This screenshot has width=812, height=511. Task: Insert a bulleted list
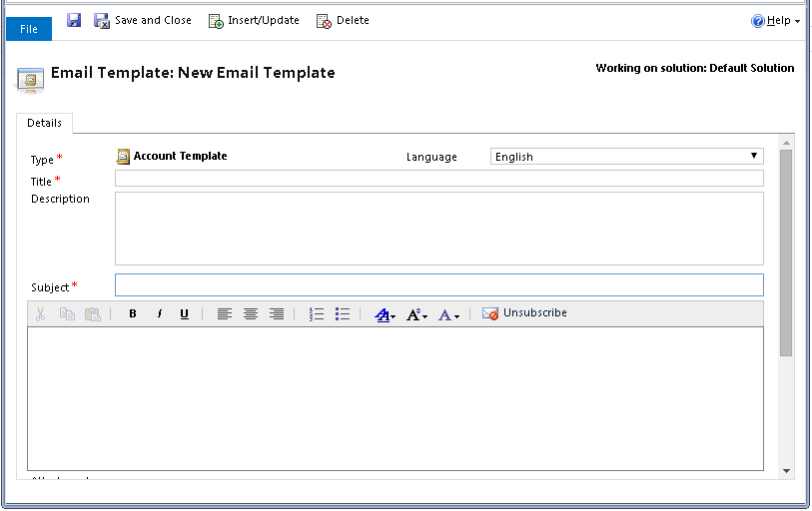tap(343, 313)
